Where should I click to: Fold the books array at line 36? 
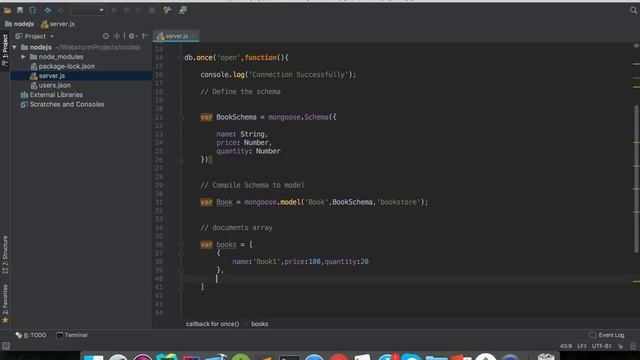coord(181,245)
